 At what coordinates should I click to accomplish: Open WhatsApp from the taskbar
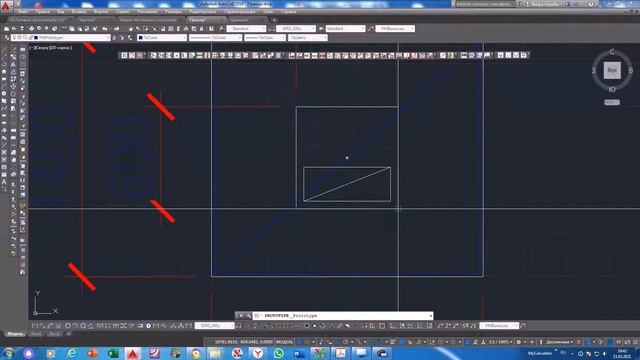point(278,353)
